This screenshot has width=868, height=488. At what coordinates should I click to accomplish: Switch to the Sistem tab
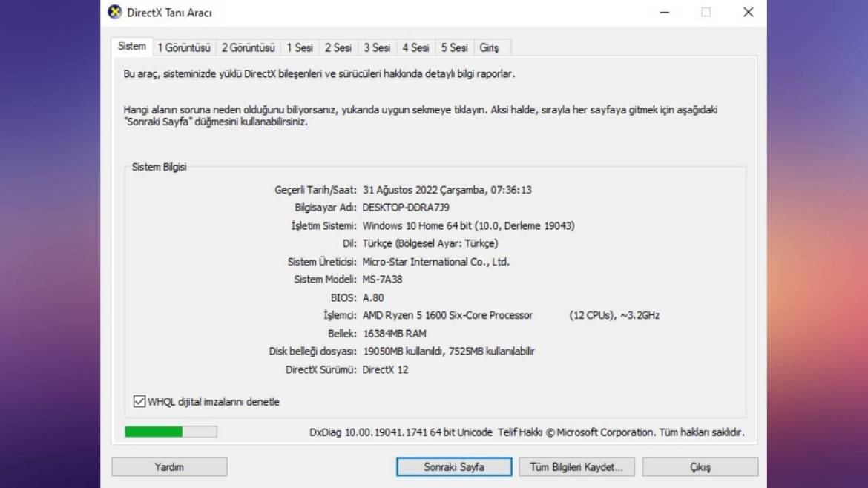pos(132,46)
